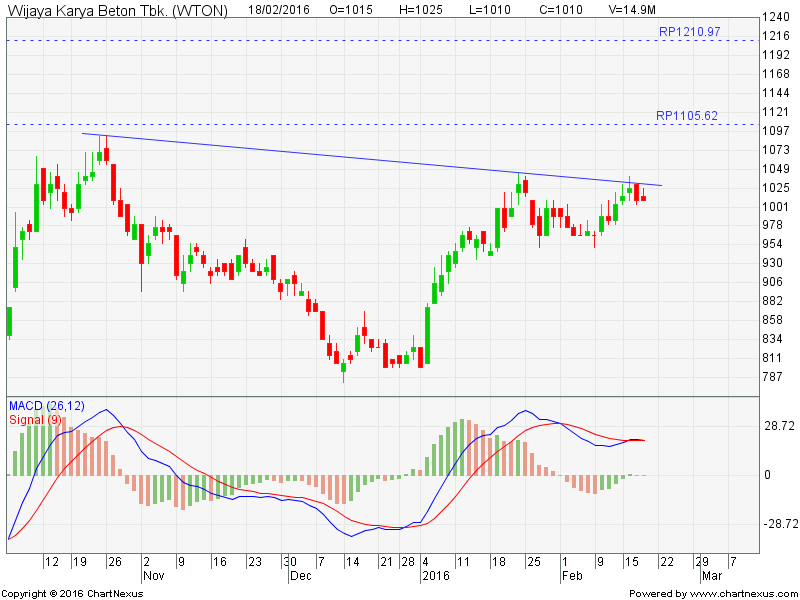The width and height of the screenshot is (800, 600).
Task: Click the volume value V=14.9M
Action: coord(632,10)
